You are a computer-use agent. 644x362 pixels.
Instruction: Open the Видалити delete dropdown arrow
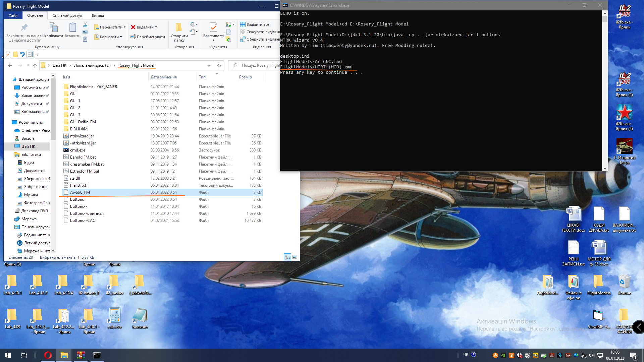click(156, 27)
